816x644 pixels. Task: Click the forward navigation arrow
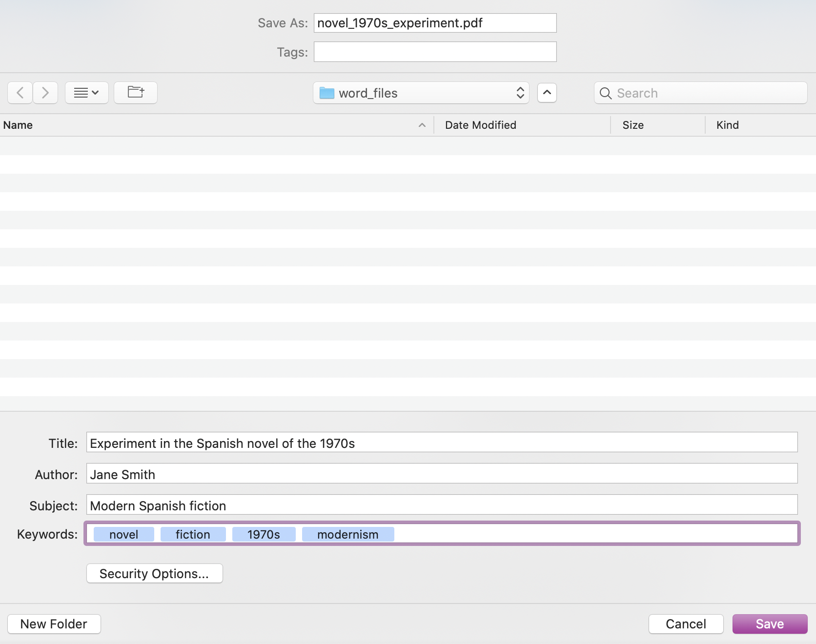(x=45, y=93)
